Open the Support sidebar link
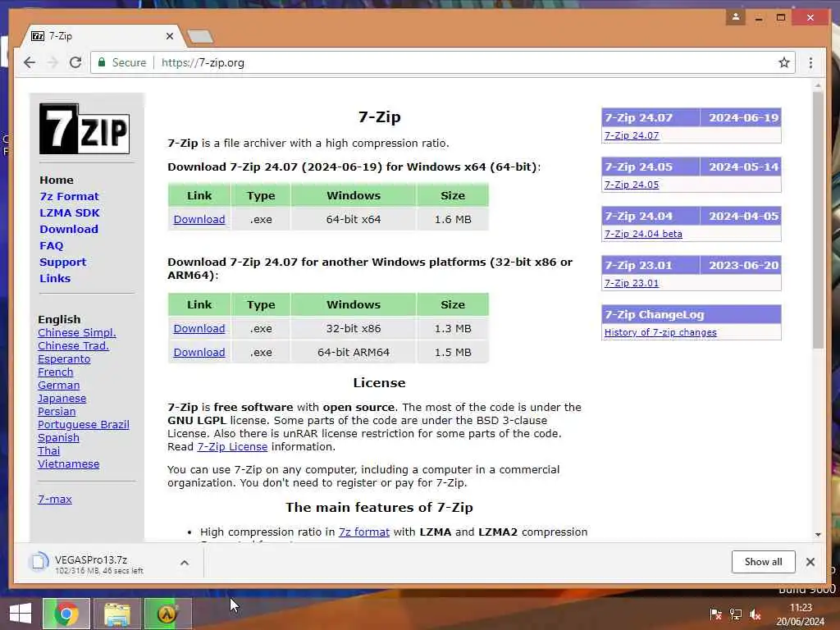This screenshot has width=840, height=630. point(62,262)
